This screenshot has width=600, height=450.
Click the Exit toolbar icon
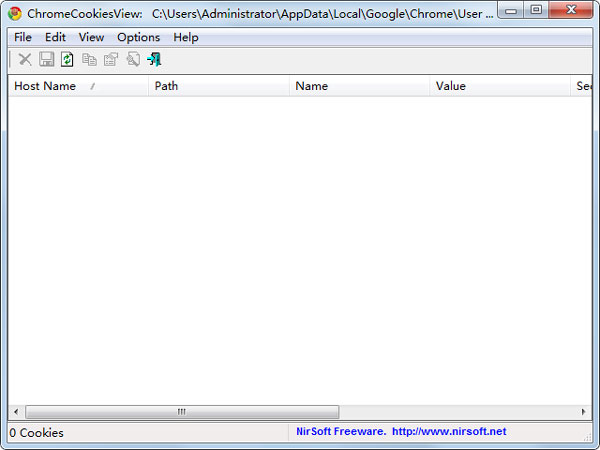155,59
